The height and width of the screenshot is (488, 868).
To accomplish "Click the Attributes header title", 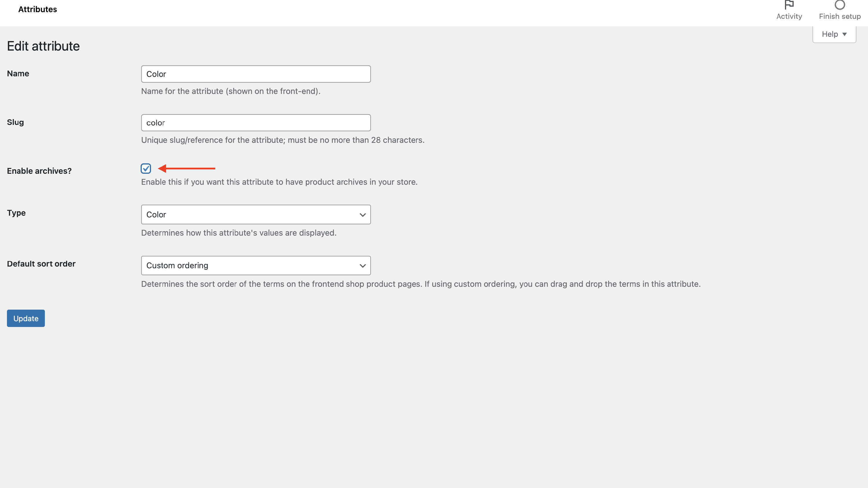I will (37, 10).
